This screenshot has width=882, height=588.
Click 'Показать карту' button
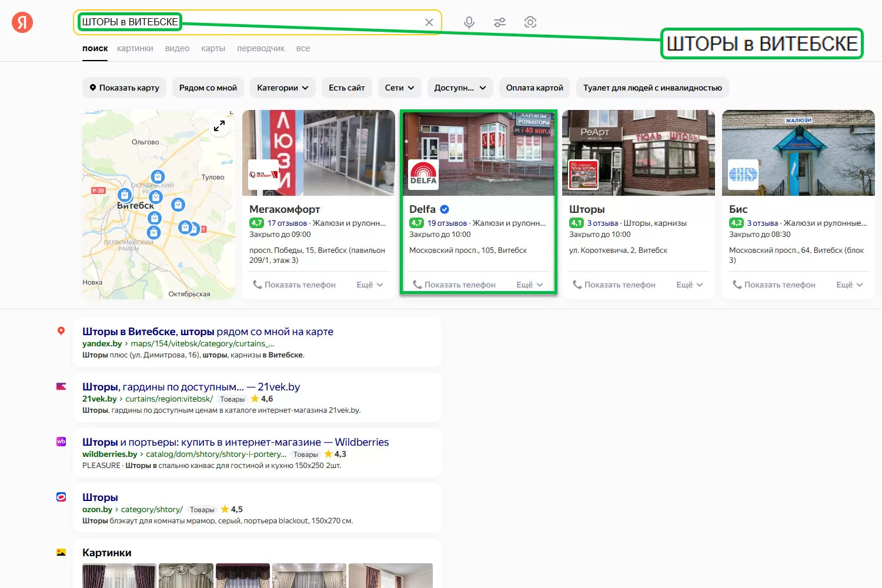tap(124, 88)
